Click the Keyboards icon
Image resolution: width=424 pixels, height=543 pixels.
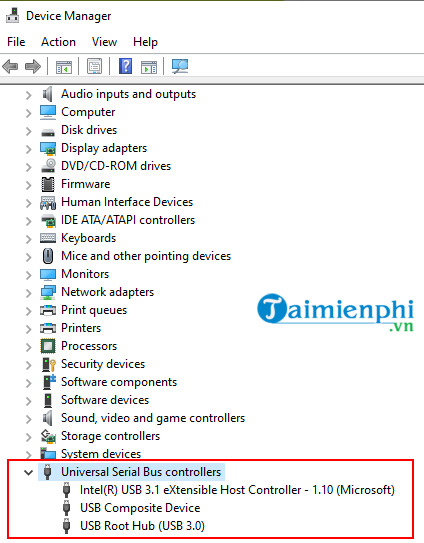click(48, 238)
